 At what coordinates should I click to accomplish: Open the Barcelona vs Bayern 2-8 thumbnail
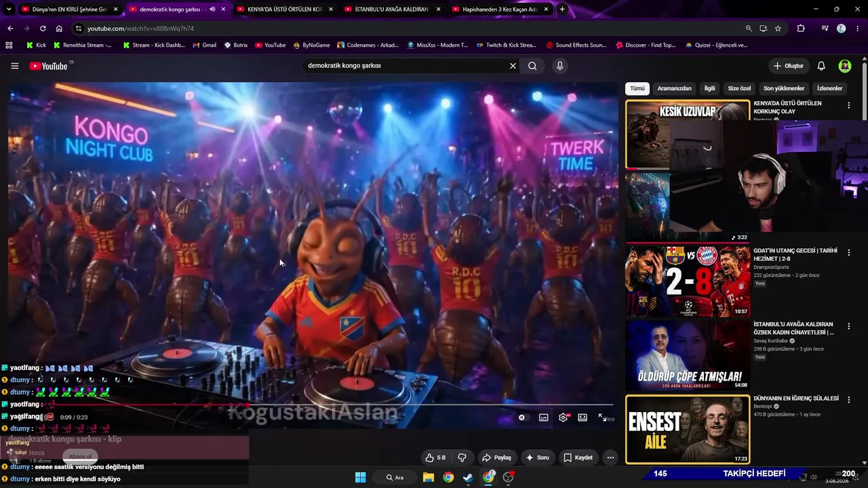point(688,281)
